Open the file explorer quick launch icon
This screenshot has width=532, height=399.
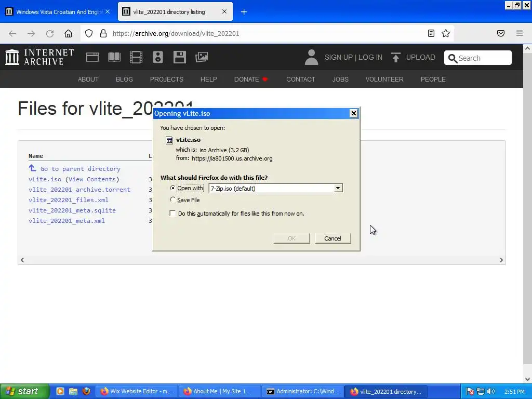pyautogui.click(x=73, y=391)
